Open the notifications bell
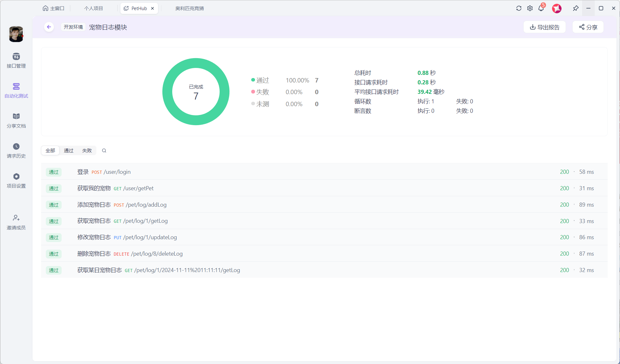The width and height of the screenshot is (620, 364). pyautogui.click(x=541, y=8)
